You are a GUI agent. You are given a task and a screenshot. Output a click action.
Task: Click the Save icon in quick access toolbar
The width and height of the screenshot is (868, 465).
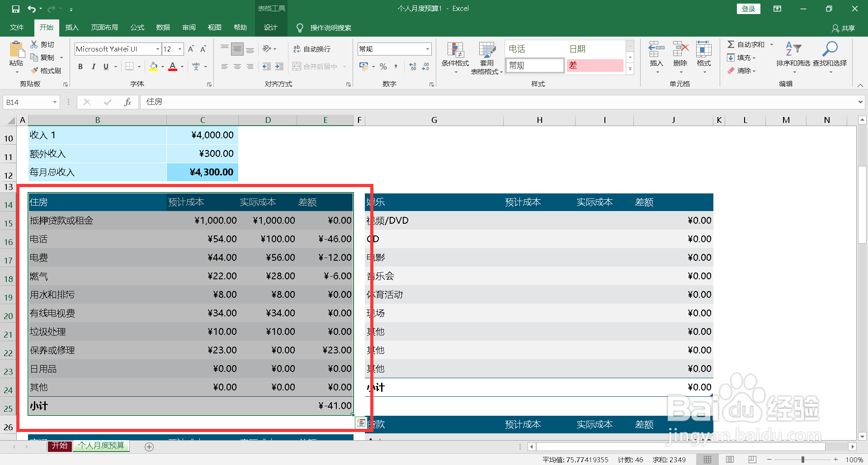tap(16, 9)
